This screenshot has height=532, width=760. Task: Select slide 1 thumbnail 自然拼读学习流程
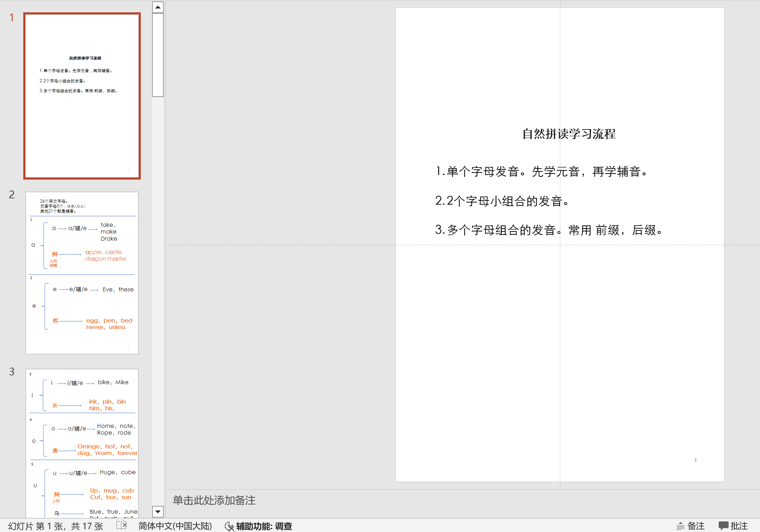pyautogui.click(x=82, y=96)
